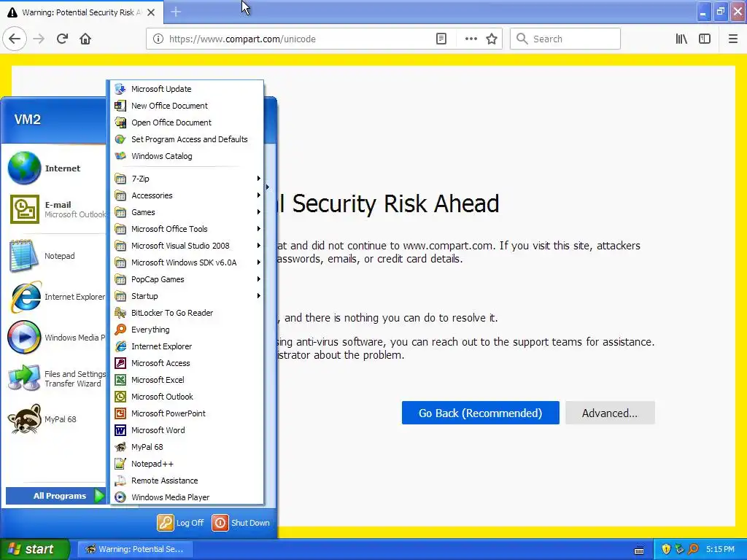Click the browser Forward arrow button
The height and width of the screenshot is (560, 747).
coord(39,39)
